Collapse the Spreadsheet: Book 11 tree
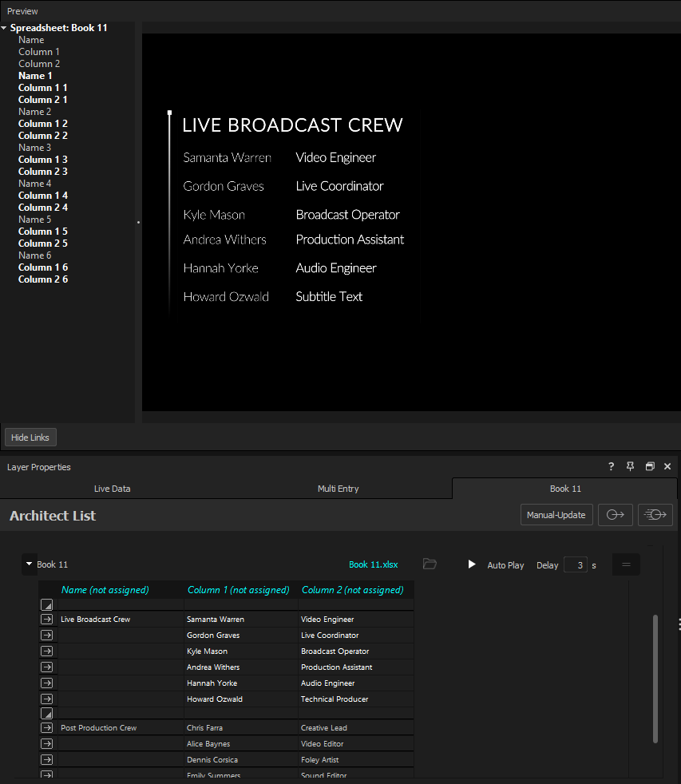This screenshot has width=681, height=784. 4,28
